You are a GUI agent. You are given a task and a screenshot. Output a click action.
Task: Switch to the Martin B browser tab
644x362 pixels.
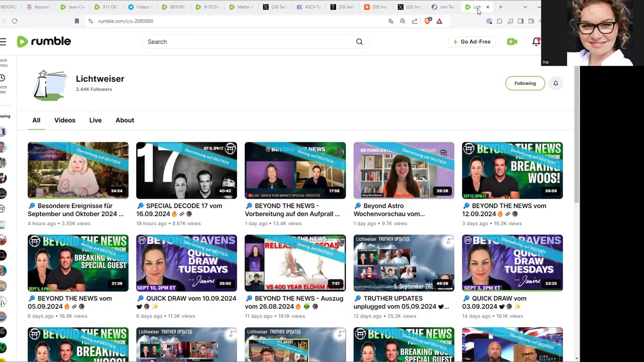[241, 7]
